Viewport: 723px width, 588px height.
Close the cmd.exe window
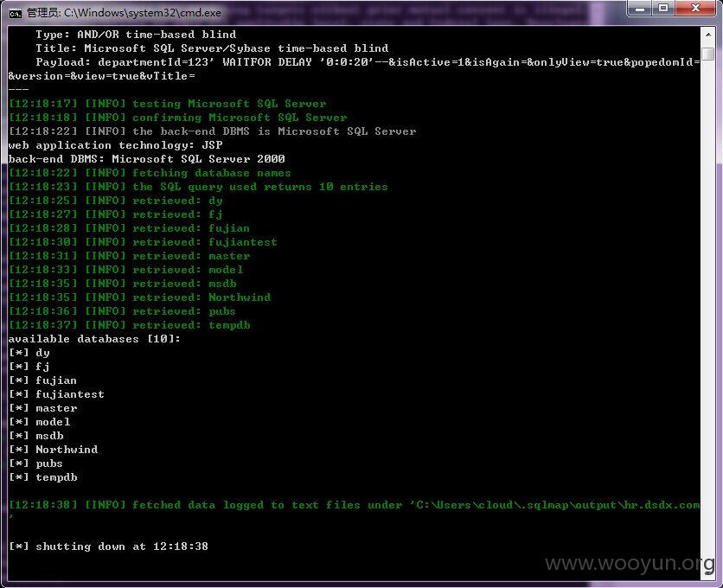695,9
